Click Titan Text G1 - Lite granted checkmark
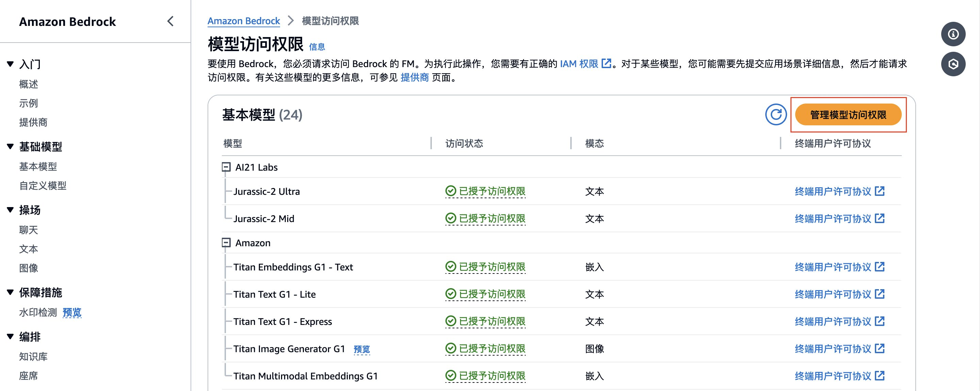Image resolution: width=980 pixels, height=391 pixels. 451,294
